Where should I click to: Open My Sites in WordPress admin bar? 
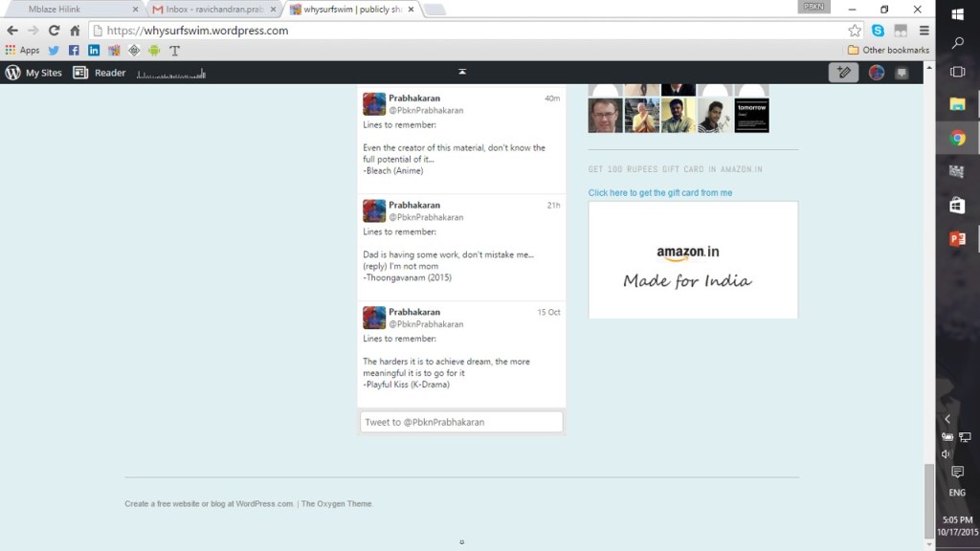tap(33, 73)
